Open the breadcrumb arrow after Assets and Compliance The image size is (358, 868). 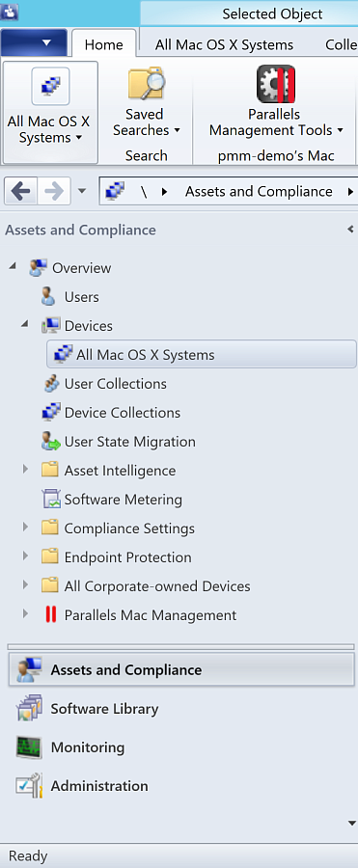(350, 192)
